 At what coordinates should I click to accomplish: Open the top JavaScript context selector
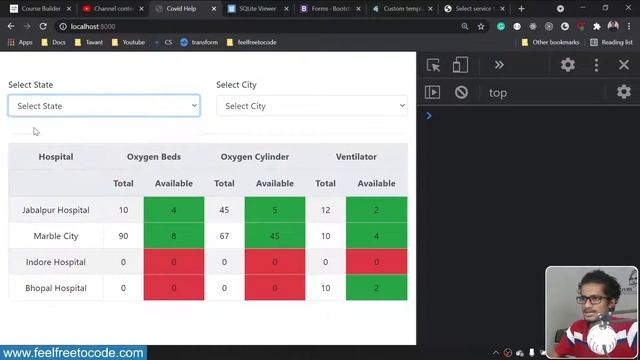[498, 93]
